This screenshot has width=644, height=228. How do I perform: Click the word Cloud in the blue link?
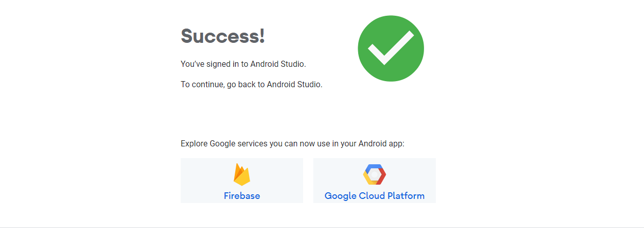tap(372, 196)
